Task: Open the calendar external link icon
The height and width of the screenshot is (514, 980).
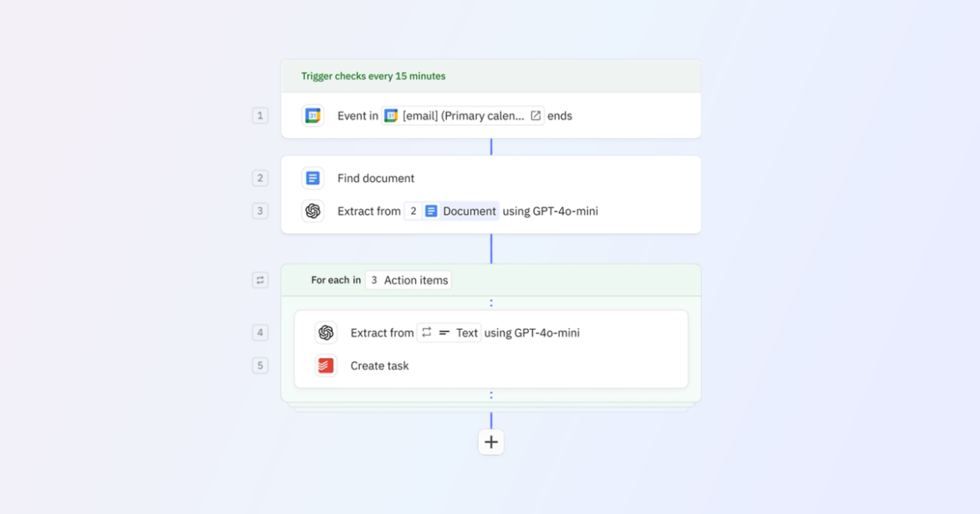Action: [x=536, y=115]
